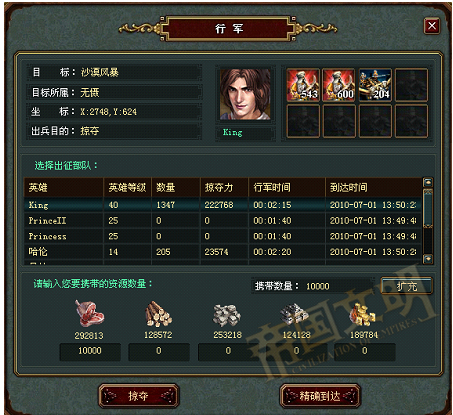
Task: Select the PrinceII hero row
Action: [223, 220]
